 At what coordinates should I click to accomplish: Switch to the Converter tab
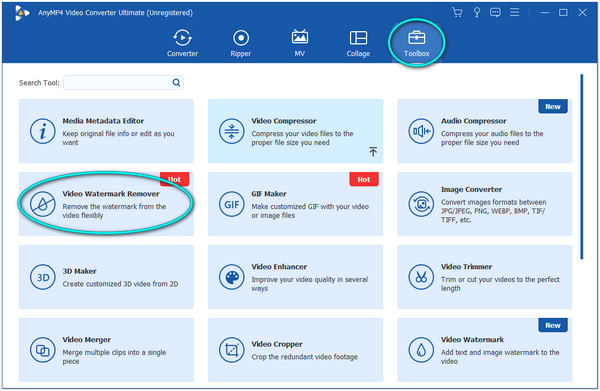pyautogui.click(x=183, y=43)
